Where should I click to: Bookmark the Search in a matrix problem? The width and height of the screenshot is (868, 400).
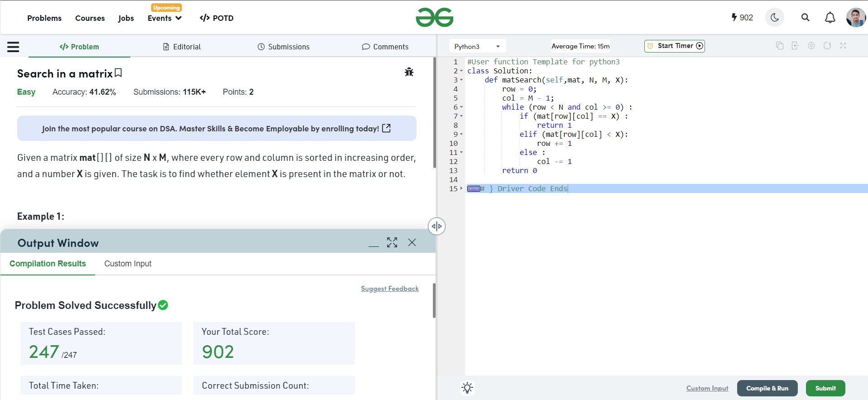point(118,73)
